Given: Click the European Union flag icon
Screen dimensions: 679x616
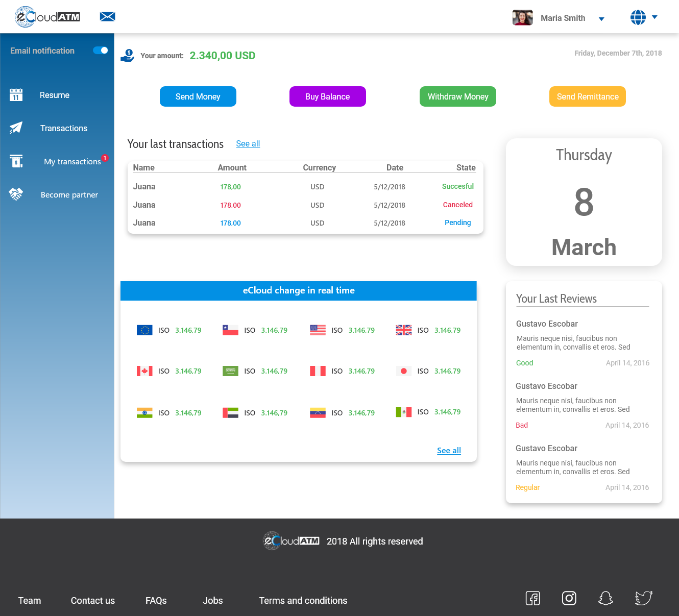Looking at the screenshot, I should click(x=144, y=330).
